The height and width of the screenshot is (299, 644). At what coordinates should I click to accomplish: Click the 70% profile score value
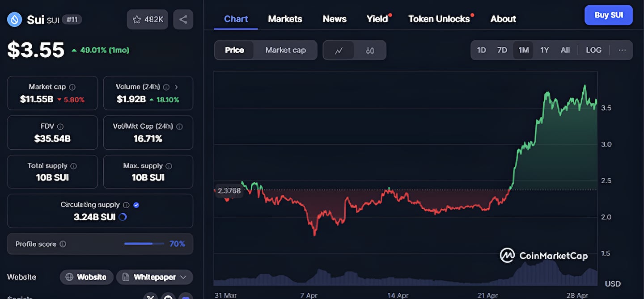click(x=177, y=244)
